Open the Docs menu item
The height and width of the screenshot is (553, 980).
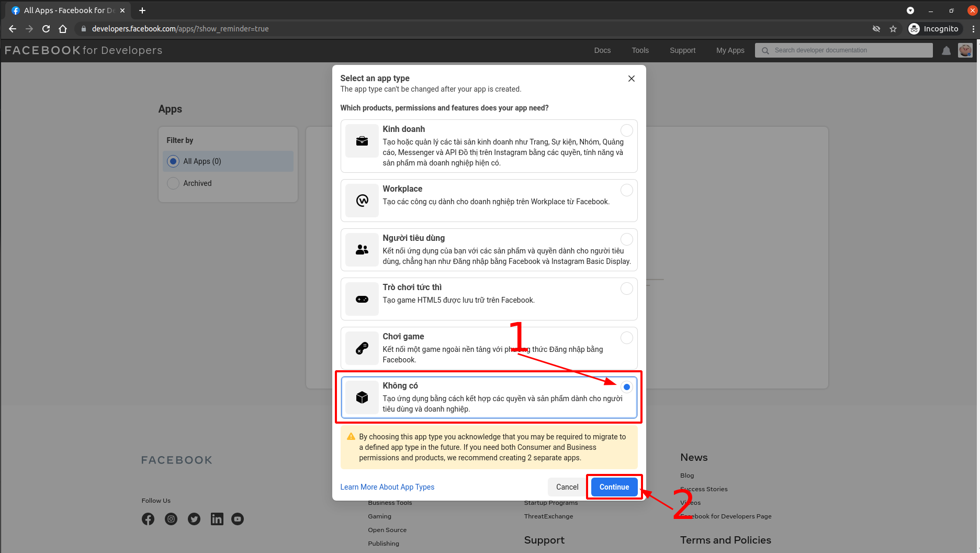pos(602,50)
